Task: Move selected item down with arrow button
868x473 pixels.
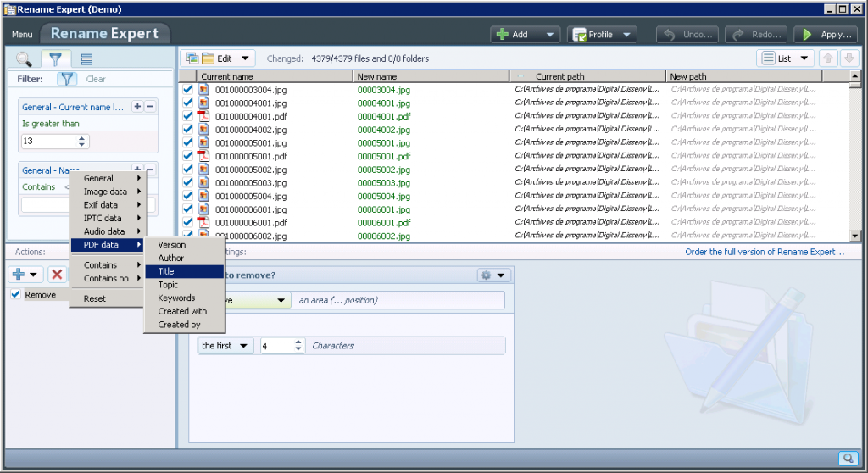Action: pos(849,58)
